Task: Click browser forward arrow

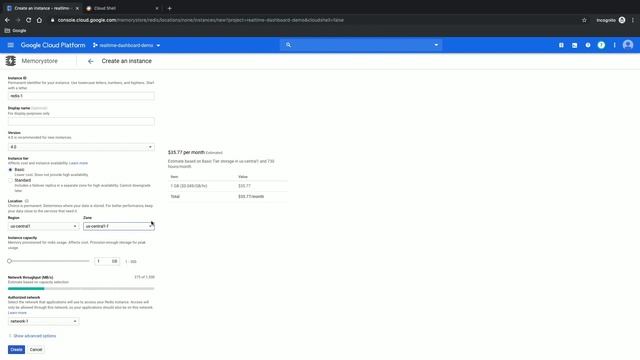Action: point(18,20)
